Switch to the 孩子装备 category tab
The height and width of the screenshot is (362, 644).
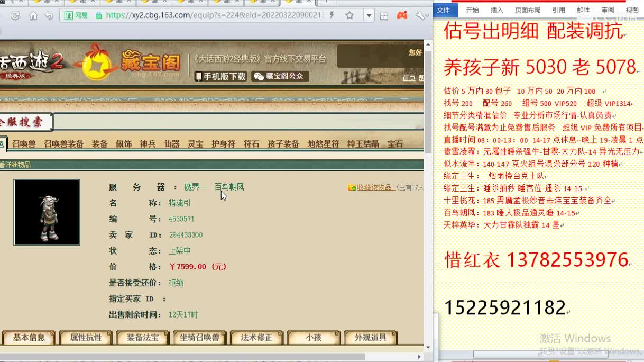(x=283, y=143)
